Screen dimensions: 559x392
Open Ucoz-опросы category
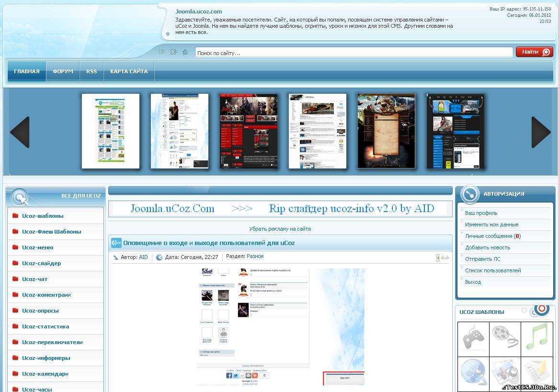coord(40,311)
